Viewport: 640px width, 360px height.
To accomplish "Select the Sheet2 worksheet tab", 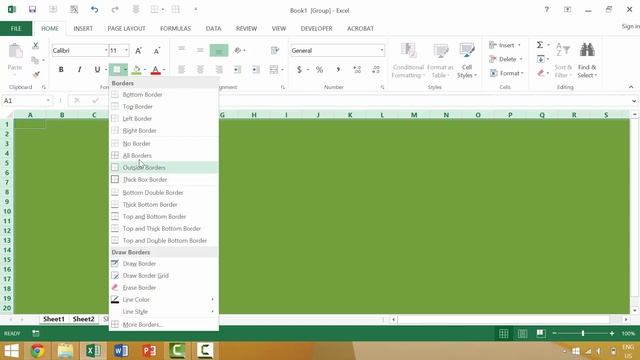I will (x=83, y=319).
